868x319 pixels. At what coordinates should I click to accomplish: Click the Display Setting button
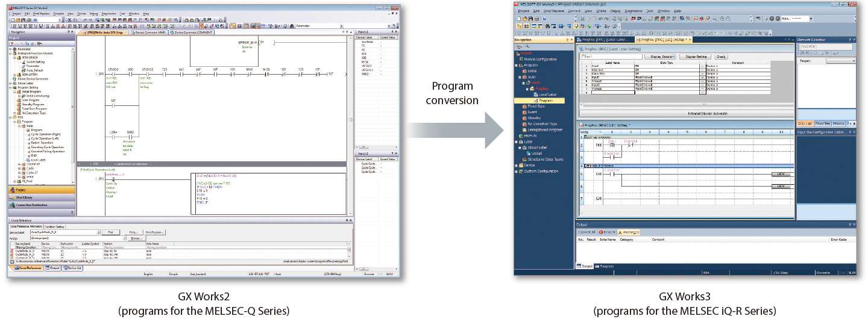pos(695,56)
